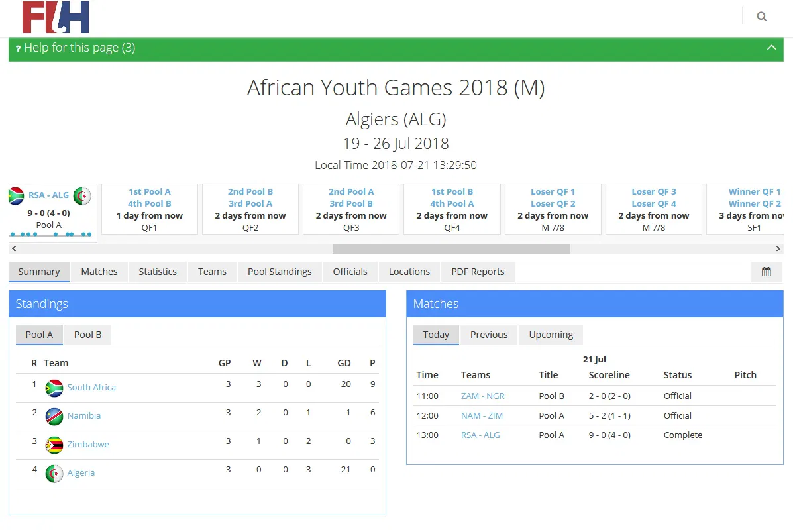Image resolution: width=793 pixels, height=532 pixels.
Task: Open search via magnifier icon
Action: click(x=762, y=17)
